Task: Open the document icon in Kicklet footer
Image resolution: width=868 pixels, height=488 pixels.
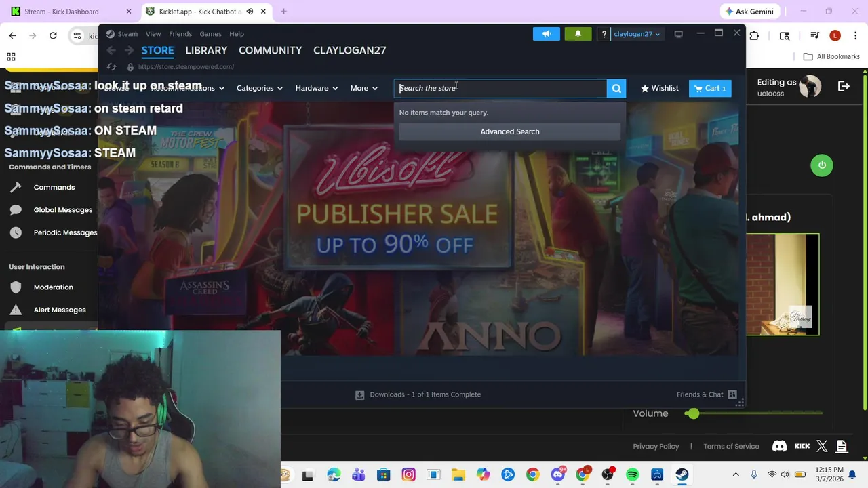Action: click(x=842, y=446)
